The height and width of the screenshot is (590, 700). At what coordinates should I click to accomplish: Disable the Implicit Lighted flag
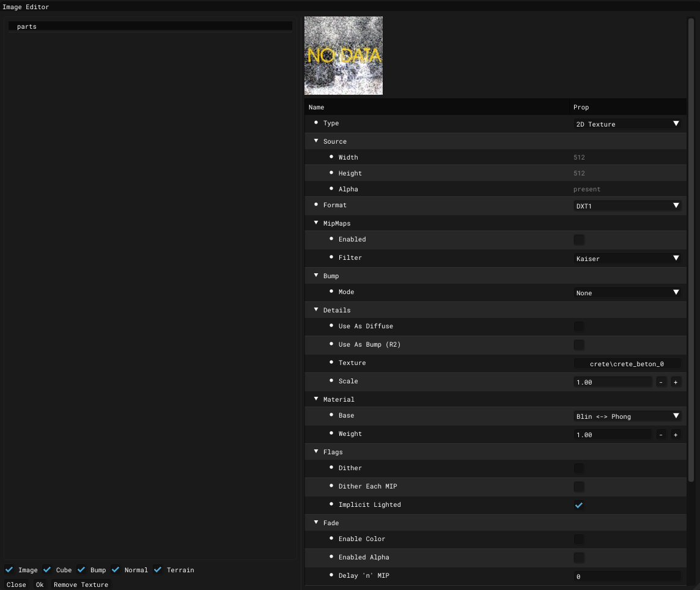coord(578,505)
